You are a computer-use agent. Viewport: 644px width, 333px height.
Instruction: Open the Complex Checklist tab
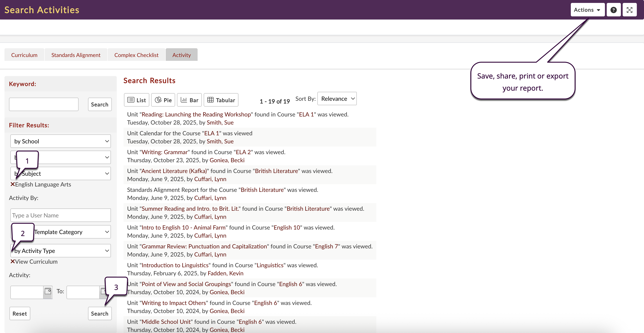(136, 55)
